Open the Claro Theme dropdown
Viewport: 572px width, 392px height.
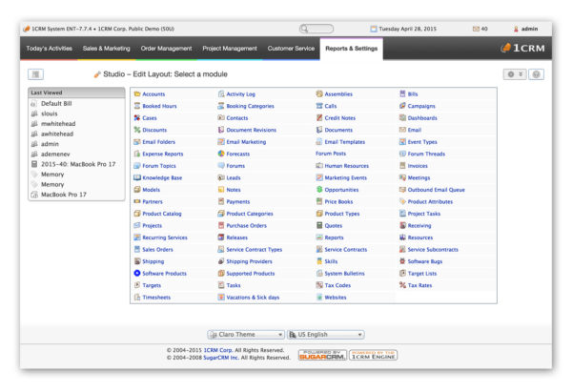coord(246,335)
